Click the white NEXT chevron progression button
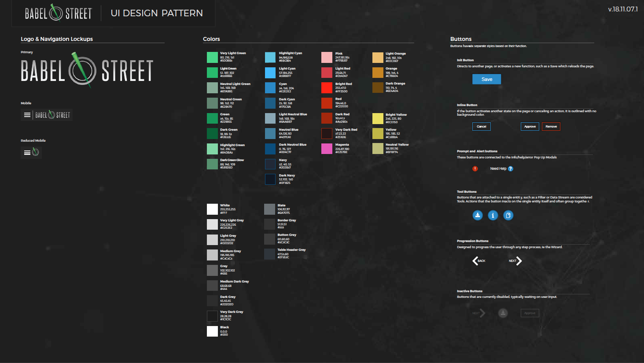644x363 pixels. click(515, 261)
